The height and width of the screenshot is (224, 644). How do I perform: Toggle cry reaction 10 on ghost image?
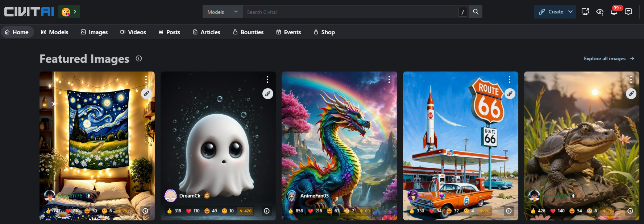(x=228, y=211)
